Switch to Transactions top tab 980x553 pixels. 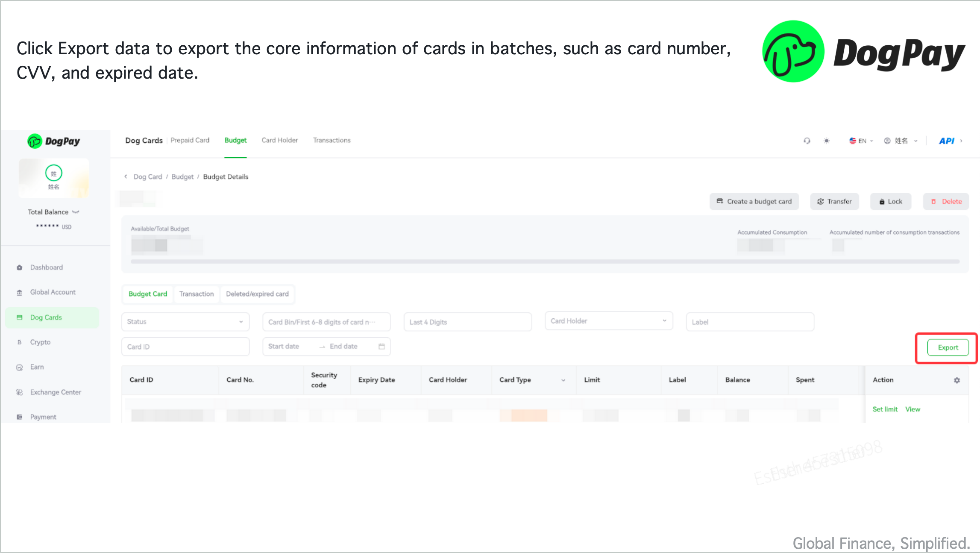[x=332, y=140]
